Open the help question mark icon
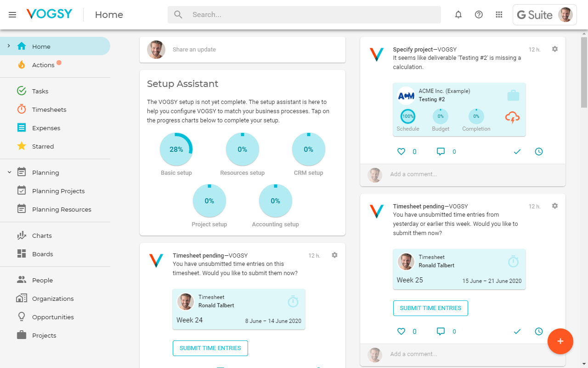The image size is (588, 368). (479, 15)
